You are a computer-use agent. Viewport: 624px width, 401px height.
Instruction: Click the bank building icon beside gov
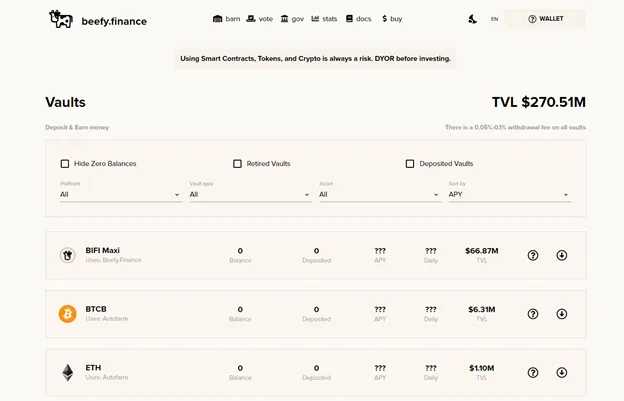point(284,19)
